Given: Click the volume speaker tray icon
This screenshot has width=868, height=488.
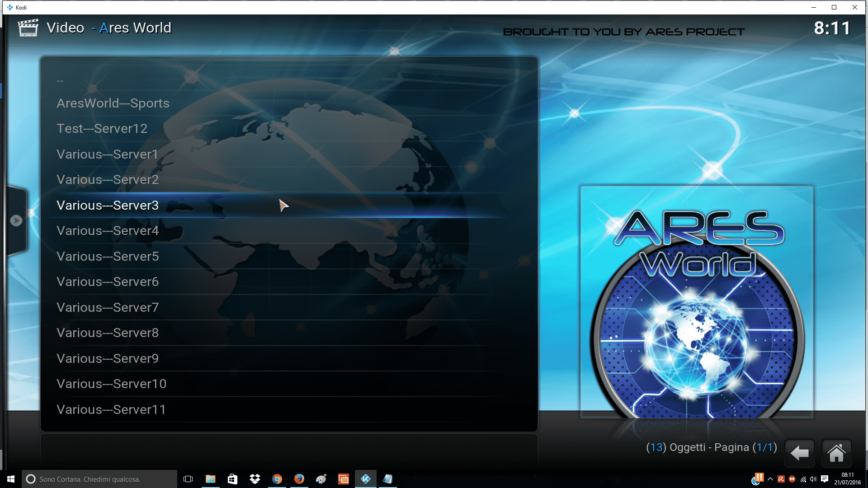Looking at the screenshot, I should coord(813,479).
